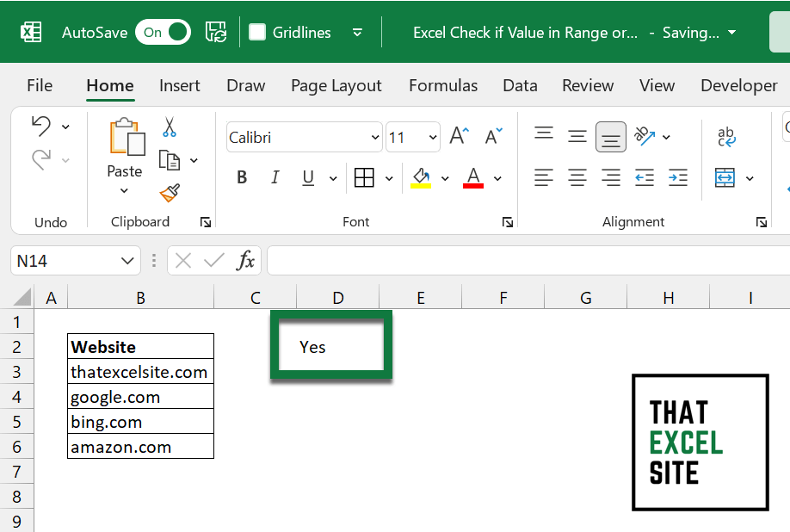Increase the font size
Viewport: 790px width, 532px height.
[x=457, y=133]
